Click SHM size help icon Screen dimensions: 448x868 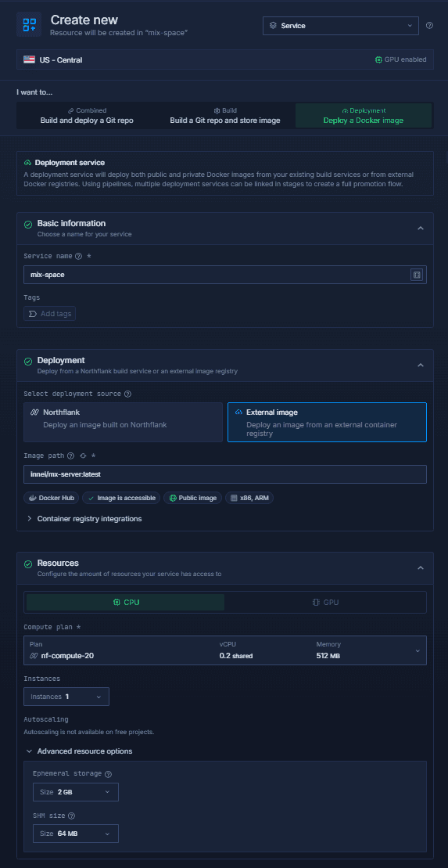tap(72, 816)
